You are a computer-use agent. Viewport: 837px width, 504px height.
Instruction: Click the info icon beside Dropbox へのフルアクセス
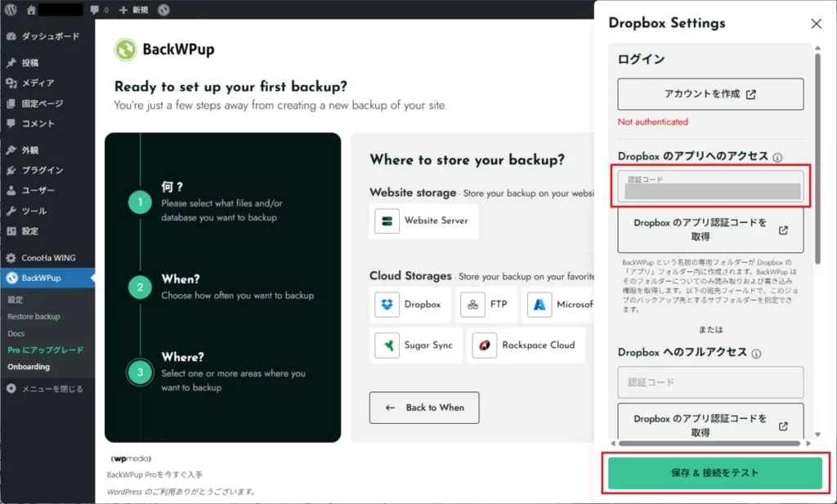click(x=756, y=354)
